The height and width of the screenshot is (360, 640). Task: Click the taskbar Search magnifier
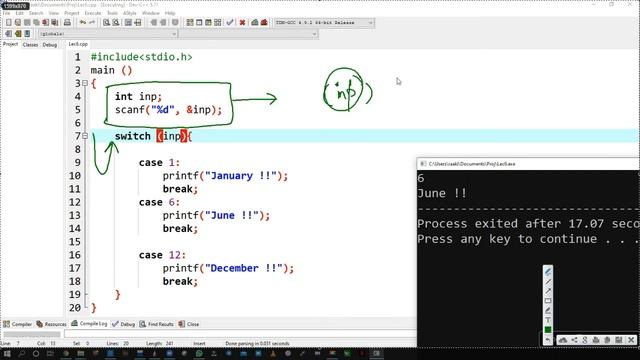click(x=22, y=353)
